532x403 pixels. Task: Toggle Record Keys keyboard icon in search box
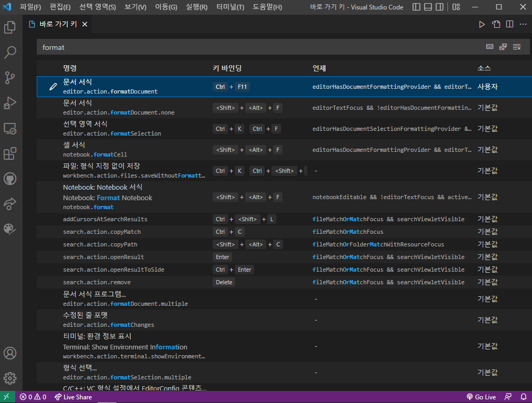click(489, 47)
